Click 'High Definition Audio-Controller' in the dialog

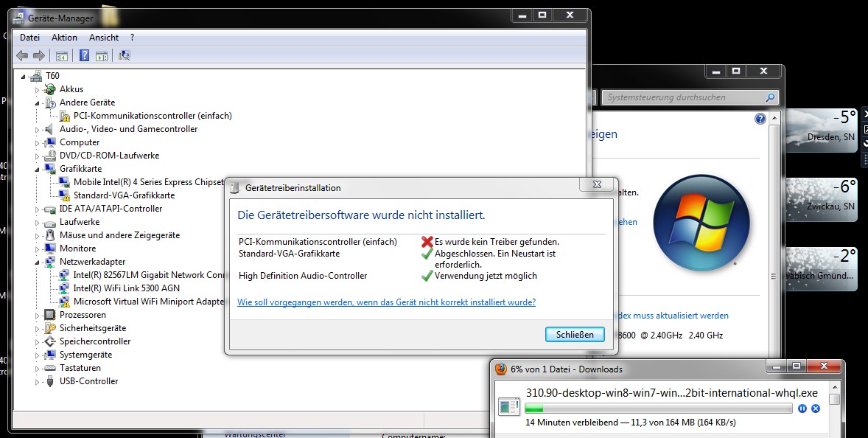click(303, 276)
